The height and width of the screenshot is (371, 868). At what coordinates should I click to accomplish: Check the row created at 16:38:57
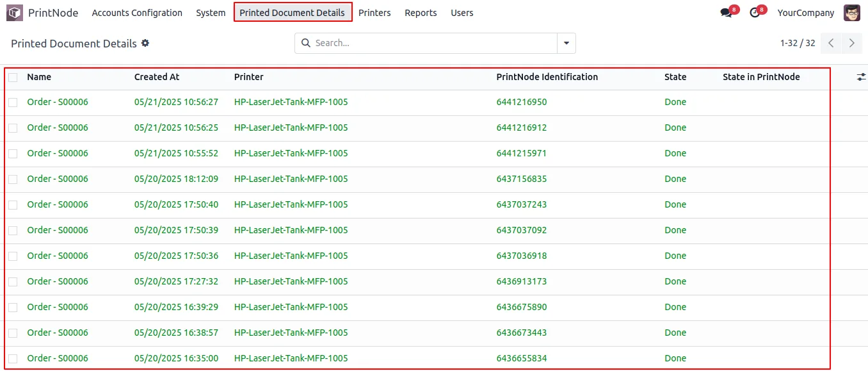click(x=13, y=333)
